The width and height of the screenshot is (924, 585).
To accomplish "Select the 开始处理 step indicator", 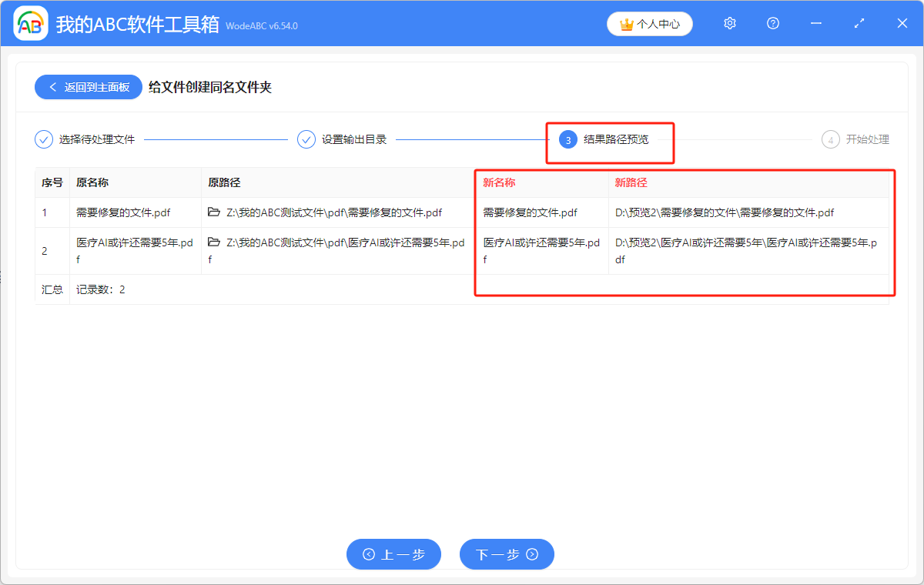I will [832, 139].
